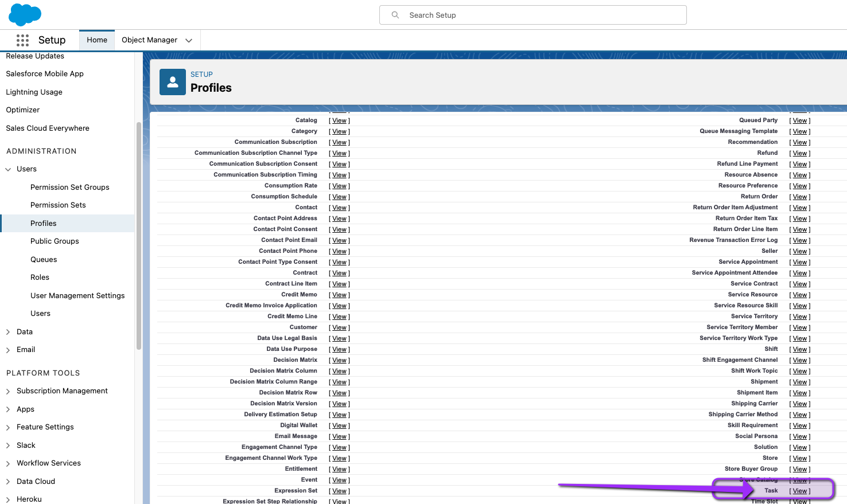This screenshot has width=847, height=504.
Task: Click View link for Solution
Action: tap(800, 447)
